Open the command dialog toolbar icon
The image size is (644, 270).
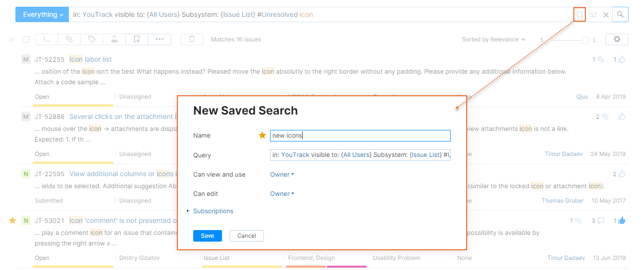(46, 39)
